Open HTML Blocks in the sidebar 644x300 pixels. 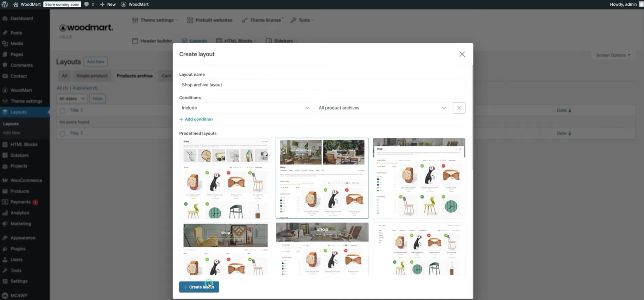[x=24, y=144]
